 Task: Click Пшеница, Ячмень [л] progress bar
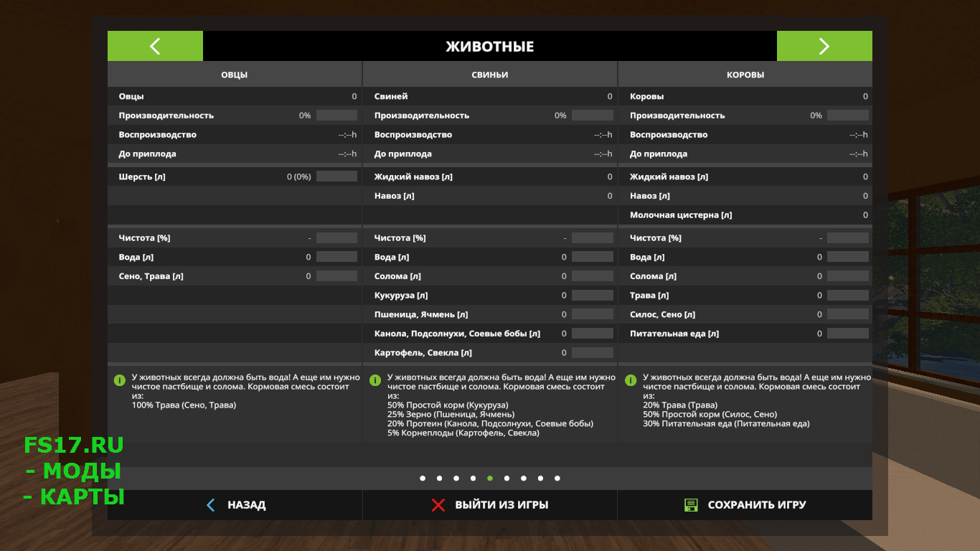pyautogui.click(x=593, y=314)
